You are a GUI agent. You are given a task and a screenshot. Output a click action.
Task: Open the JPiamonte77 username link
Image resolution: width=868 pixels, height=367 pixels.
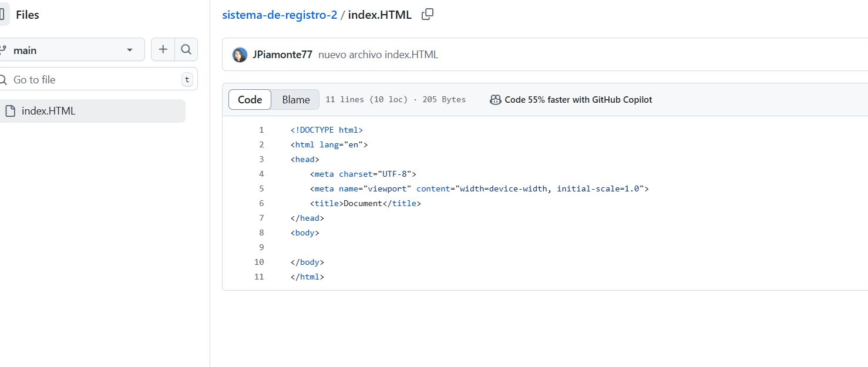(282, 55)
